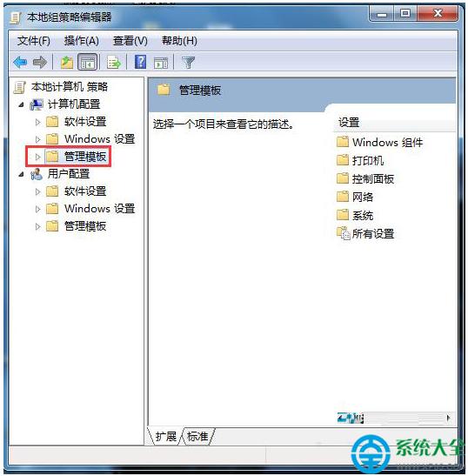Switch to the 标准 tab
The width and height of the screenshot is (468, 476).
tap(197, 437)
